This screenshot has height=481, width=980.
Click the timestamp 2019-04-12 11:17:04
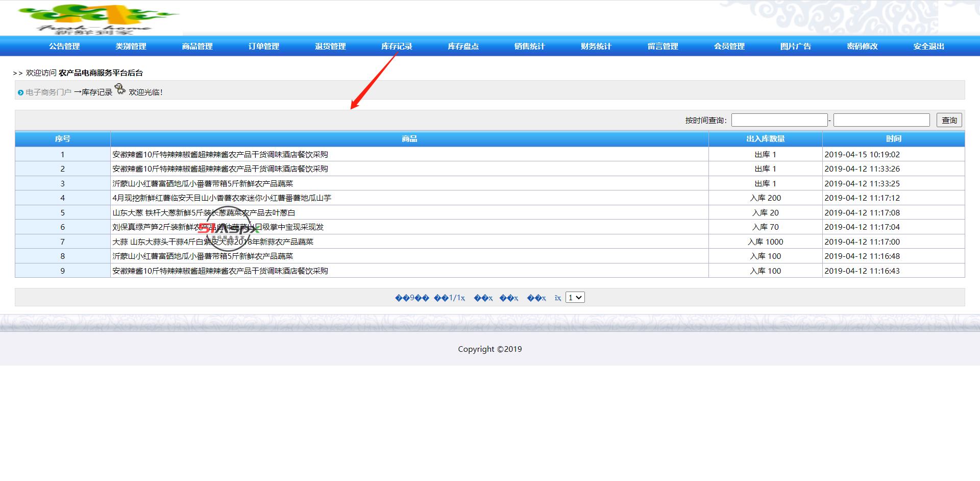862,227
